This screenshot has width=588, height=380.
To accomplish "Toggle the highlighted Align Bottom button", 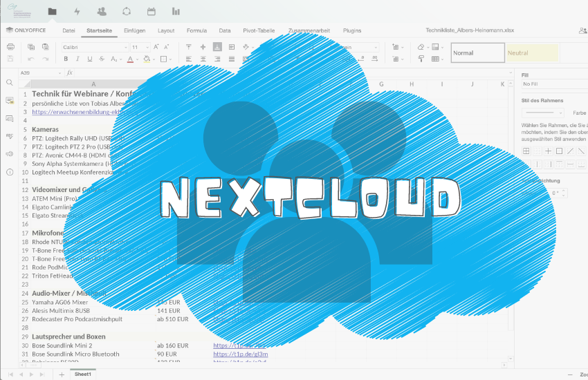I will 217,47.
